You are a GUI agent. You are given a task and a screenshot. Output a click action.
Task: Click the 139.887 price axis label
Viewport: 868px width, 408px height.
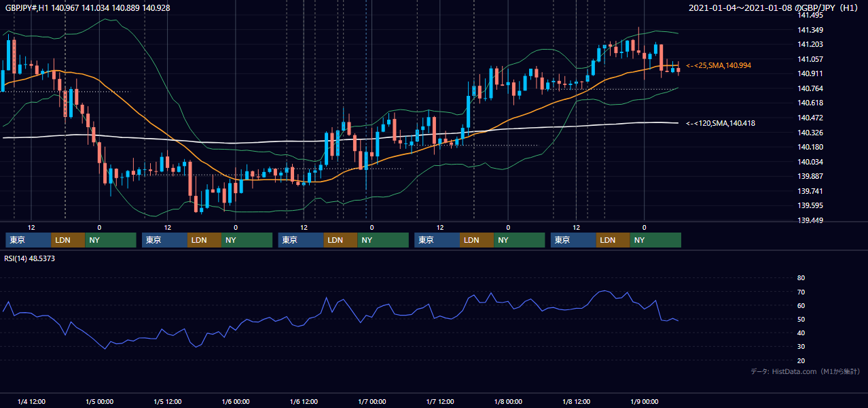pyautogui.click(x=810, y=176)
